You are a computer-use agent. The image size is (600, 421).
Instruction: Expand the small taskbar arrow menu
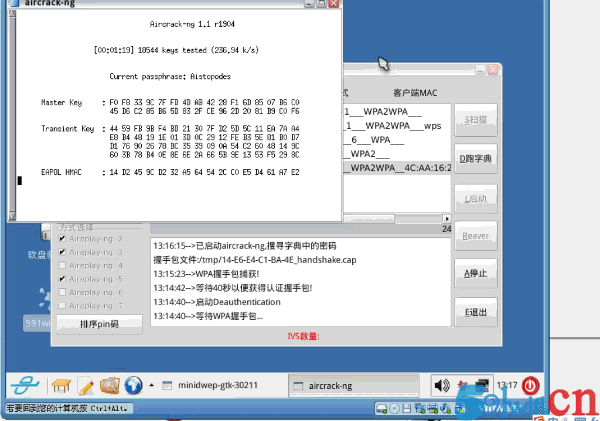152,385
